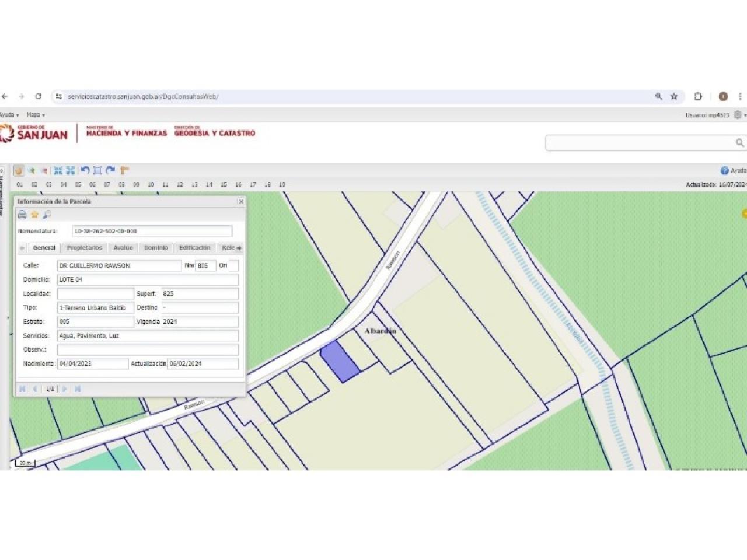
Task: Open the Mapa dropdown menu
Action: point(35,115)
